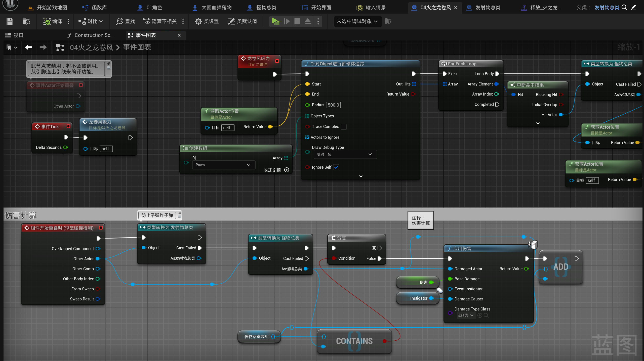
Task: Enable the Trace Complex checkbox
Action: (343, 127)
